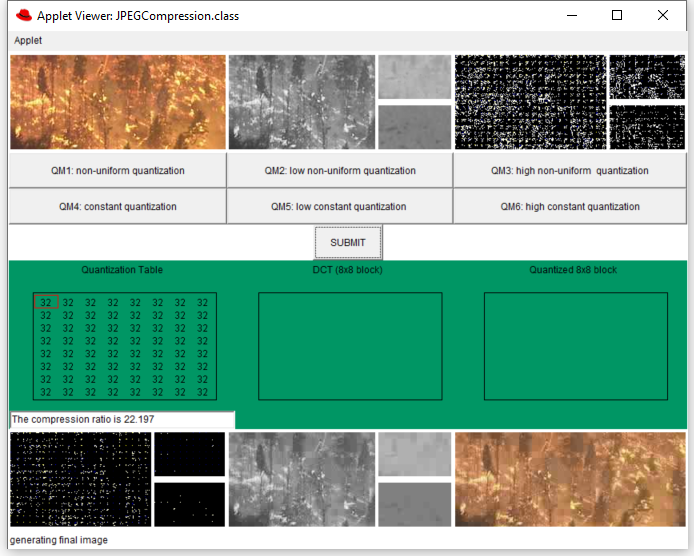Choose QM2 low non-uniform quantization
Screen dimensions: 694x556
(340, 171)
